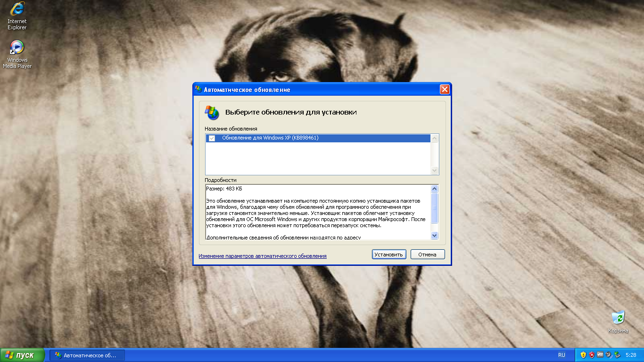The height and width of the screenshot is (362, 644).
Task: Click the Выберите обновления для установки heading
Action: pyautogui.click(x=291, y=112)
